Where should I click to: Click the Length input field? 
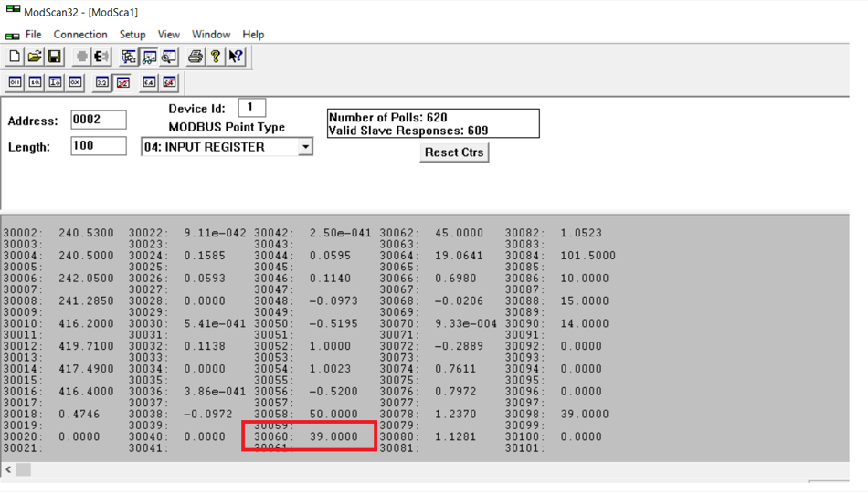point(99,146)
